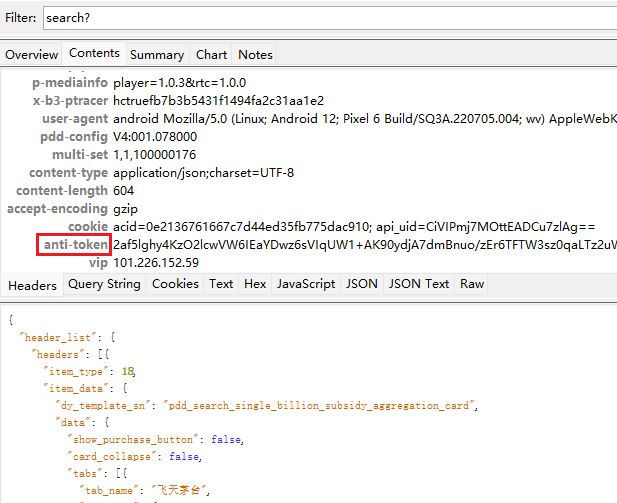This screenshot has height=503, width=617.
Task: Open the Query String sub-tab
Action: pyautogui.click(x=104, y=284)
